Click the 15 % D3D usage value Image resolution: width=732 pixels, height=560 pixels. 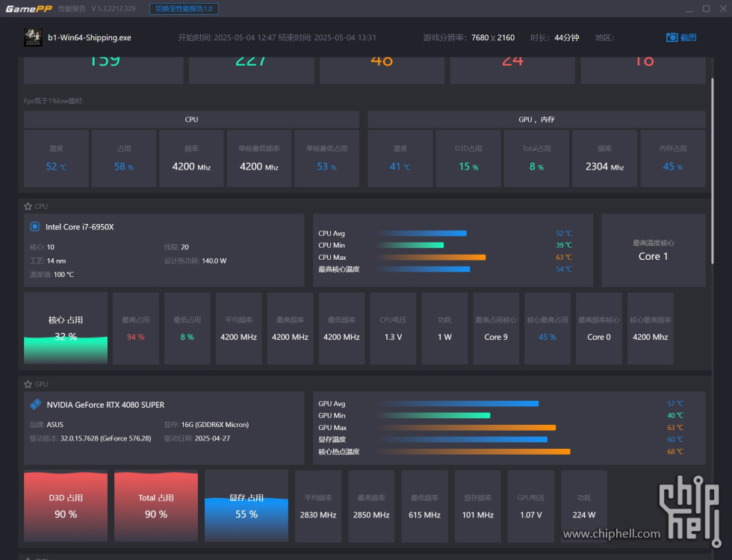tap(468, 167)
